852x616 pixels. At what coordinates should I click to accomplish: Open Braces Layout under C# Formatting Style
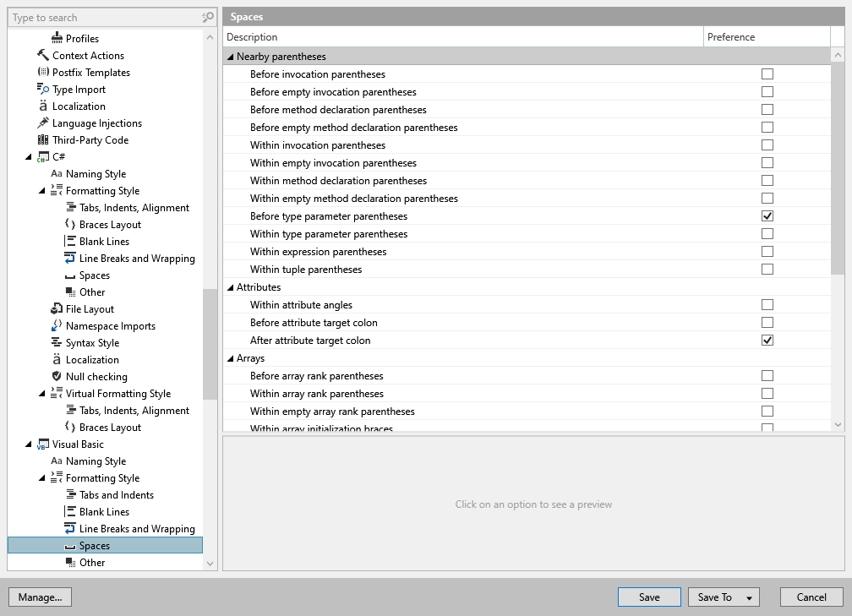69,224
